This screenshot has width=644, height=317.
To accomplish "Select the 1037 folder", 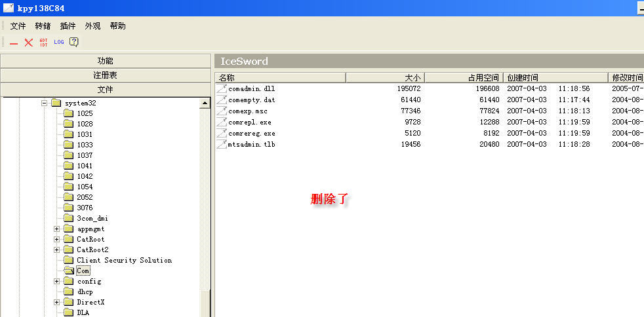I will tap(85, 155).
